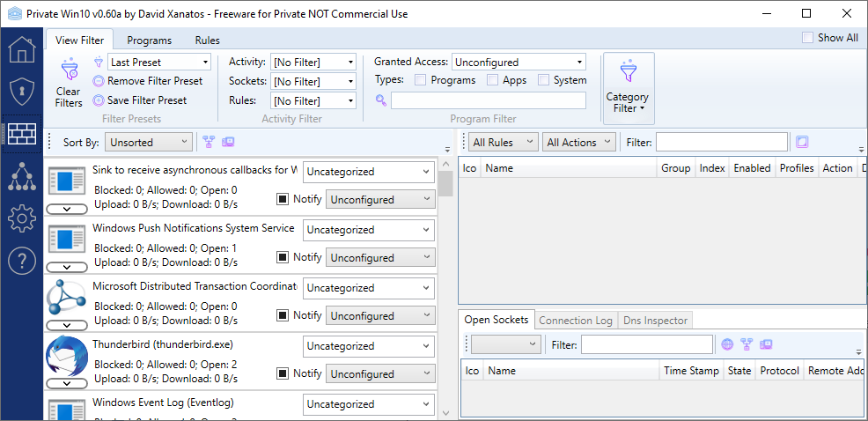The image size is (868, 421).
Task: Toggle Notify for Sink to receive callbacks
Action: 283,199
